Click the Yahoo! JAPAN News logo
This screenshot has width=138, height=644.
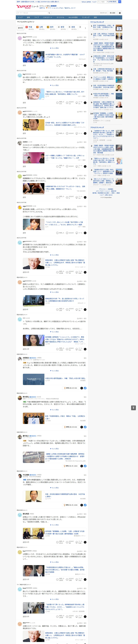[27, 7]
